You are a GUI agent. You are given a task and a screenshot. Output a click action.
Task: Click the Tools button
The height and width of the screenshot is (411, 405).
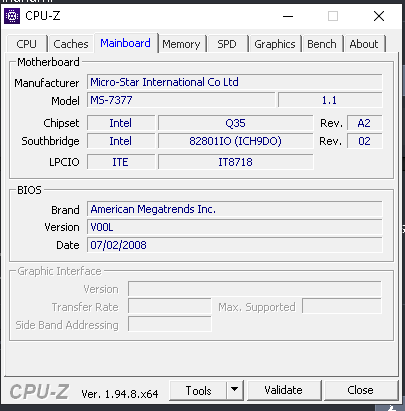click(x=198, y=390)
